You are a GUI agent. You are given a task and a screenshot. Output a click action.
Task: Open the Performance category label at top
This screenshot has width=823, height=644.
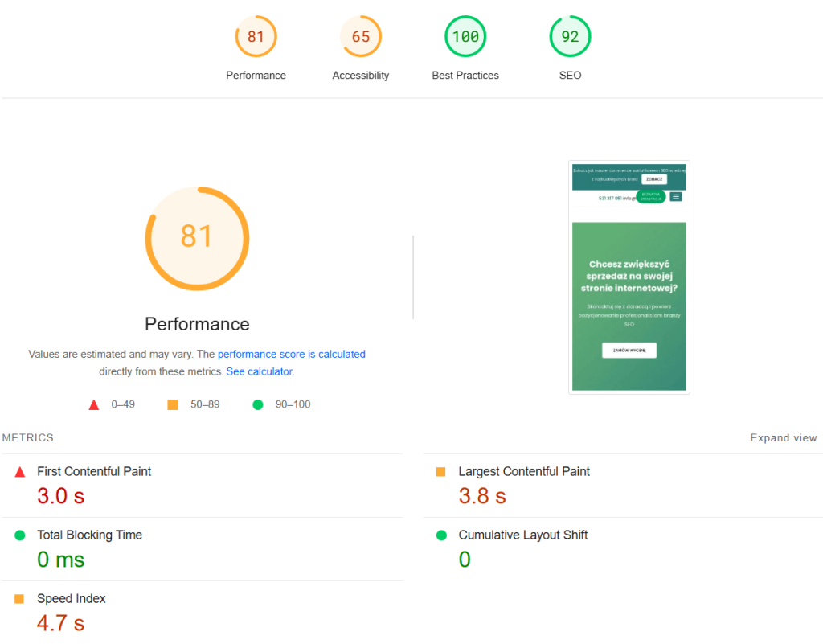(256, 76)
